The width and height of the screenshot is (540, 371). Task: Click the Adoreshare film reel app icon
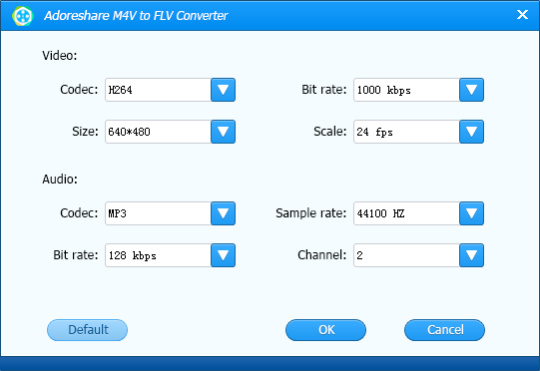coord(22,16)
